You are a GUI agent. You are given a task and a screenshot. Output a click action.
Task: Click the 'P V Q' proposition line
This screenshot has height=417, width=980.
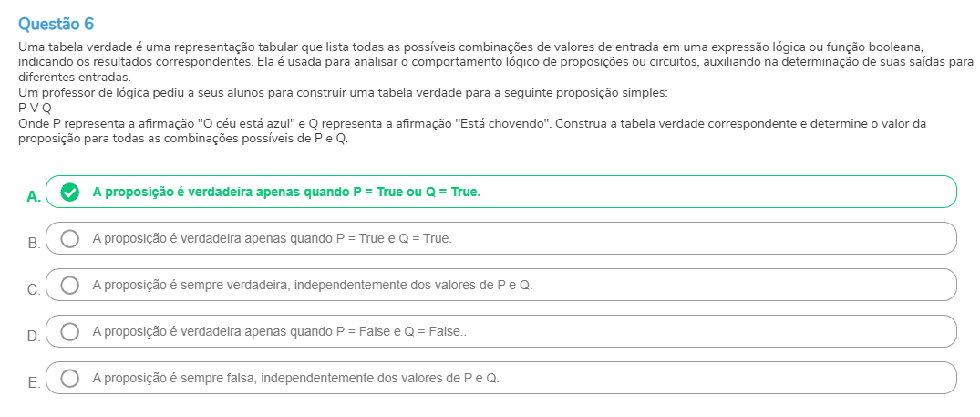coord(35,108)
